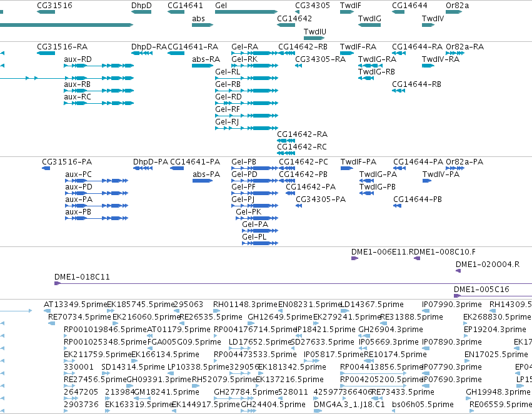Click the abs-RA transcript bar
The width and height of the screenshot is (532, 414).
coord(203,66)
